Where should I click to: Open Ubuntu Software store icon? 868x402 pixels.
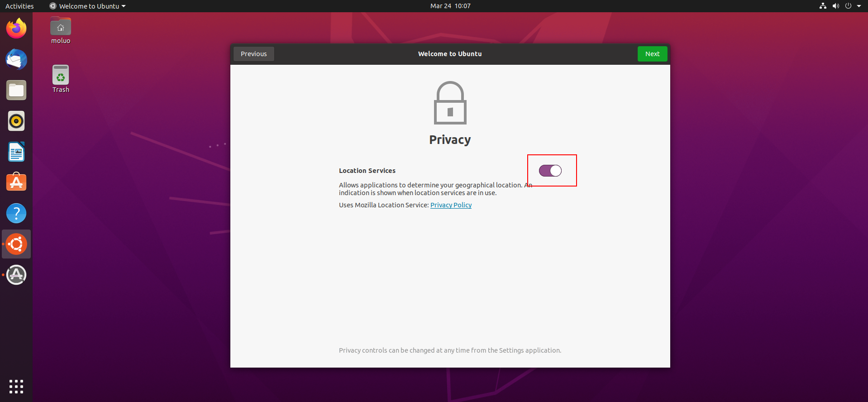pyautogui.click(x=16, y=182)
